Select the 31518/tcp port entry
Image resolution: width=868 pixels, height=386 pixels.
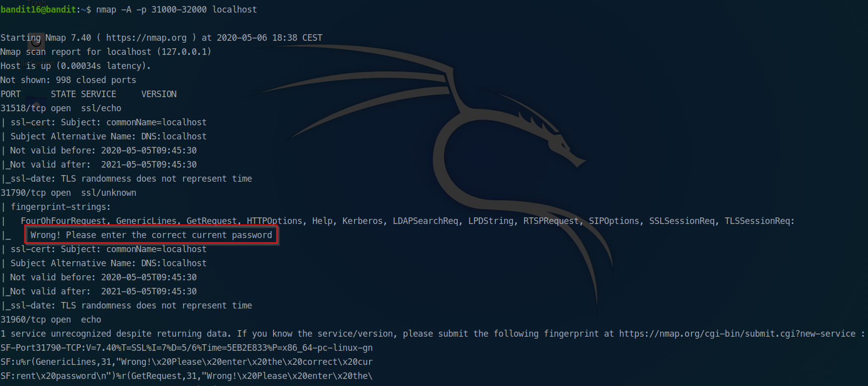(x=23, y=108)
